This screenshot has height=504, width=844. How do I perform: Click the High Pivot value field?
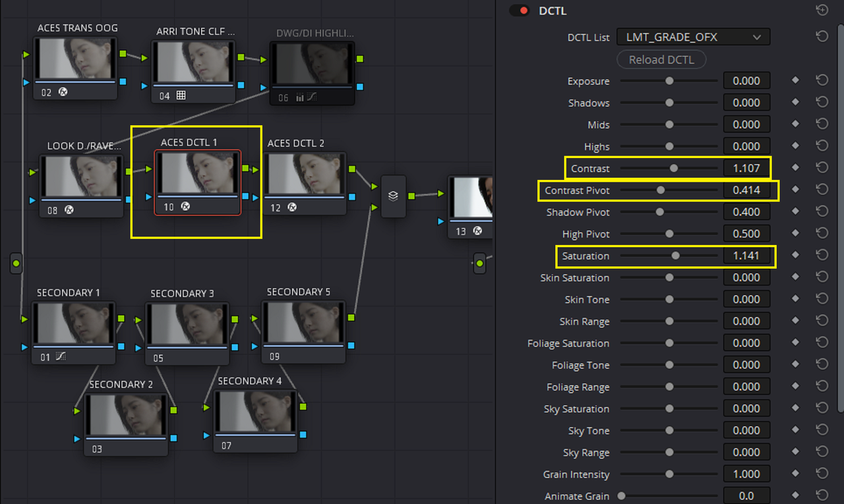point(746,233)
